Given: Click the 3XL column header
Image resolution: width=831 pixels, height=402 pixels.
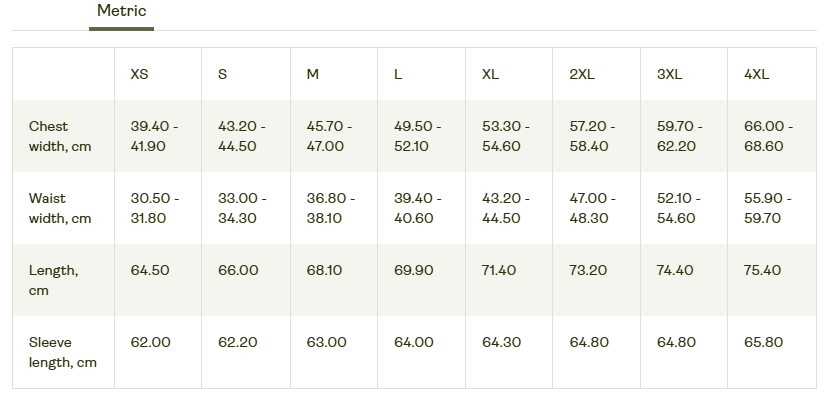Looking at the screenshot, I should (669, 75).
